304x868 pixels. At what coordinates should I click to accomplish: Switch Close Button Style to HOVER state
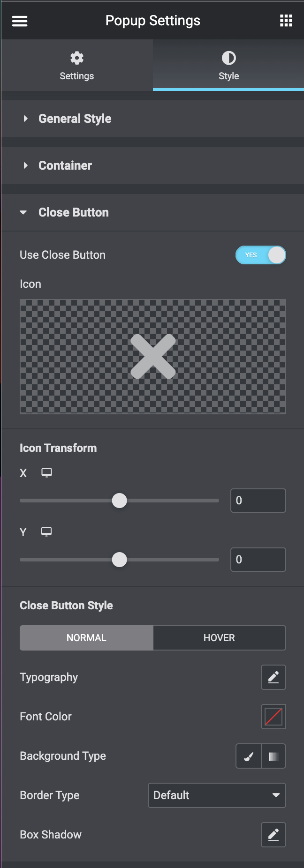(219, 637)
